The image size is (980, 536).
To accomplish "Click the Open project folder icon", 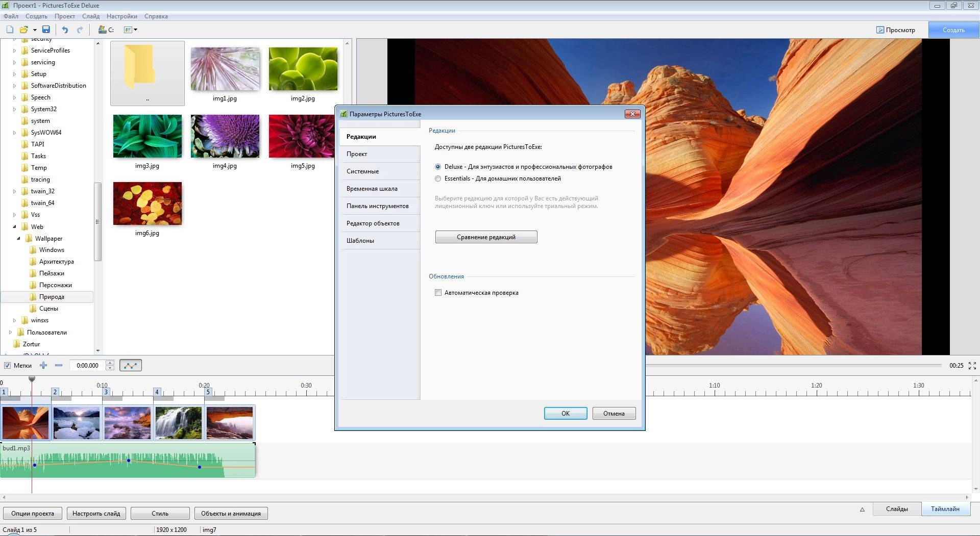I will [x=23, y=30].
